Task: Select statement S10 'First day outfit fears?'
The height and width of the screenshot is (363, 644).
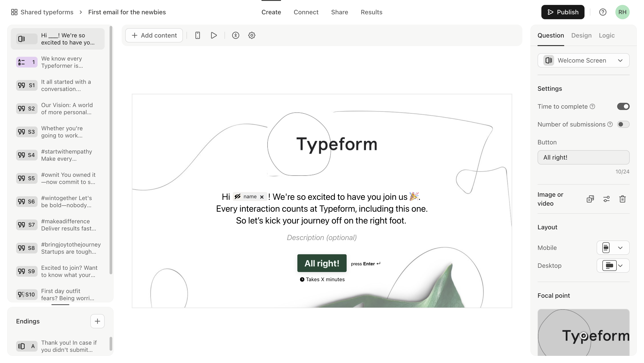Action: tap(57, 294)
